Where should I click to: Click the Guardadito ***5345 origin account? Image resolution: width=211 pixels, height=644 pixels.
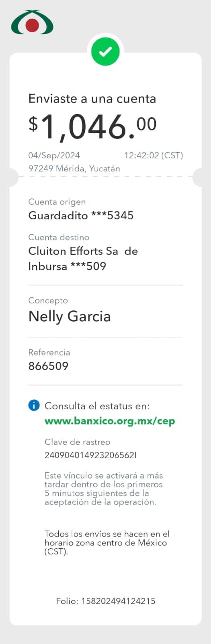click(x=81, y=215)
